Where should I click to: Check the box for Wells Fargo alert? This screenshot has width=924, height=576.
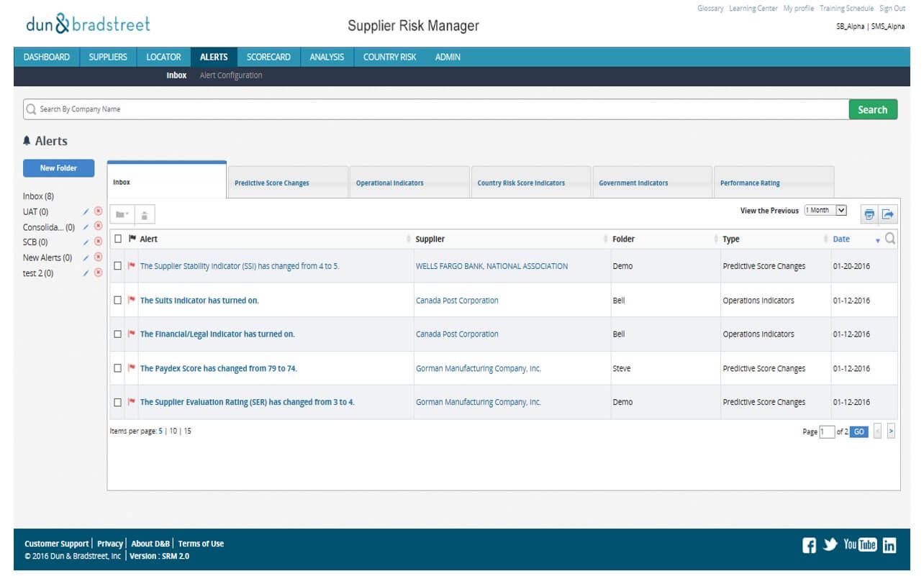point(117,266)
